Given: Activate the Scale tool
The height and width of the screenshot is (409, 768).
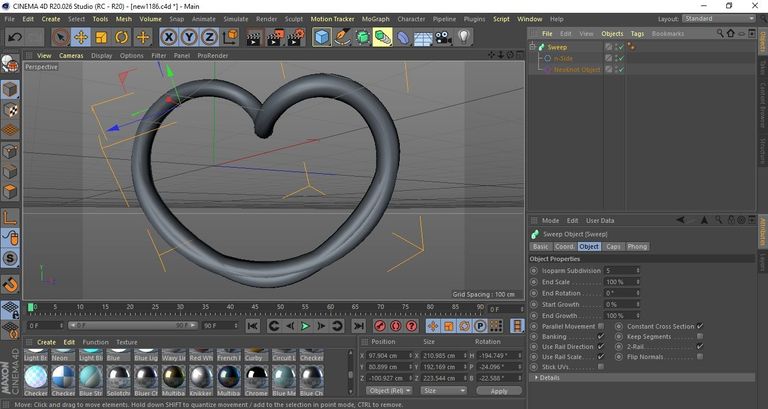Looking at the screenshot, I should point(101,37).
